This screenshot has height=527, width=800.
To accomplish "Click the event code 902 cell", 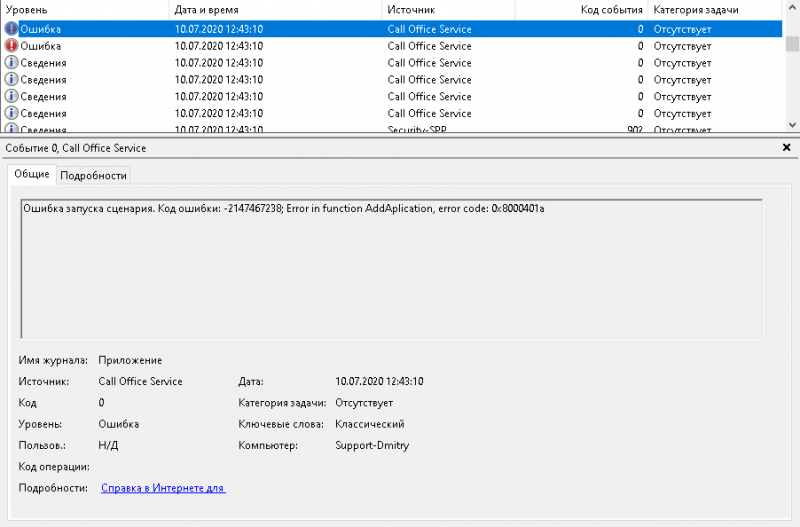I will point(635,129).
